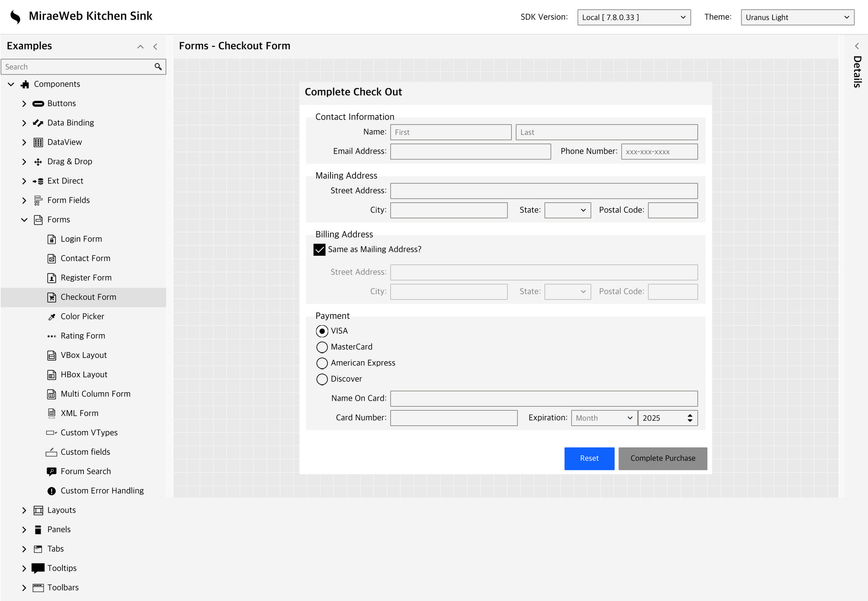Open the Theme dropdown
868x601 pixels.
click(x=797, y=17)
